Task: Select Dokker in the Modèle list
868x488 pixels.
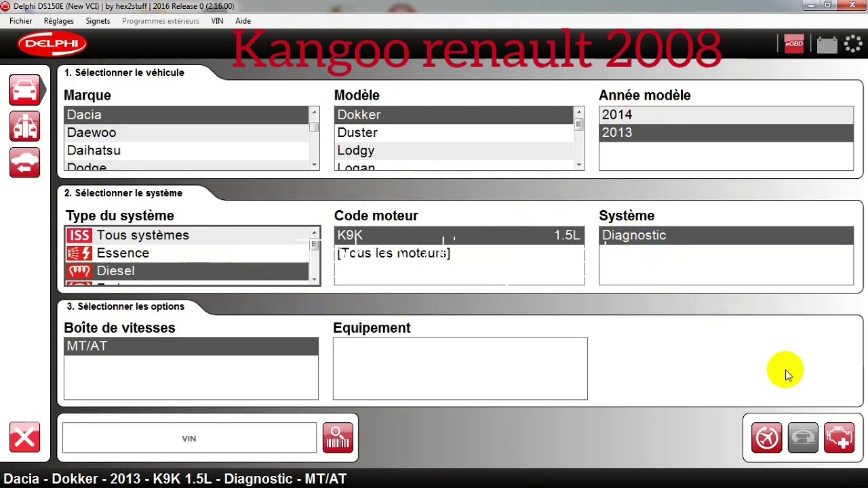Action: 454,115
